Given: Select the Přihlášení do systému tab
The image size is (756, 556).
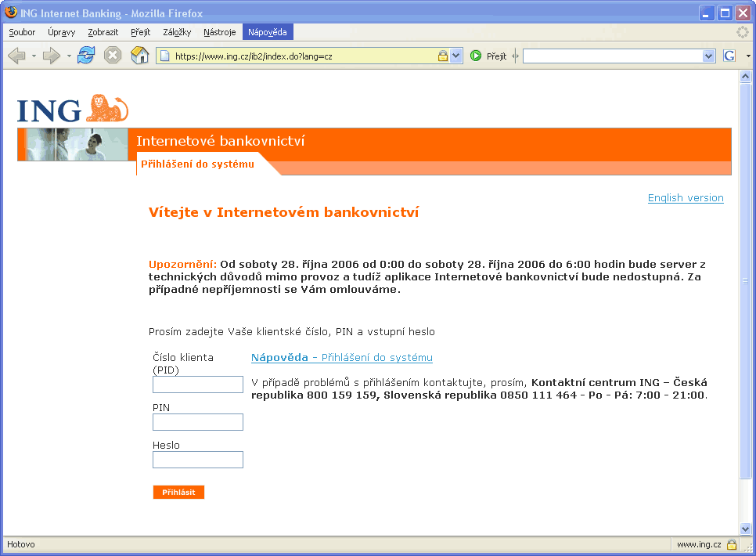Looking at the screenshot, I should tap(198, 164).
